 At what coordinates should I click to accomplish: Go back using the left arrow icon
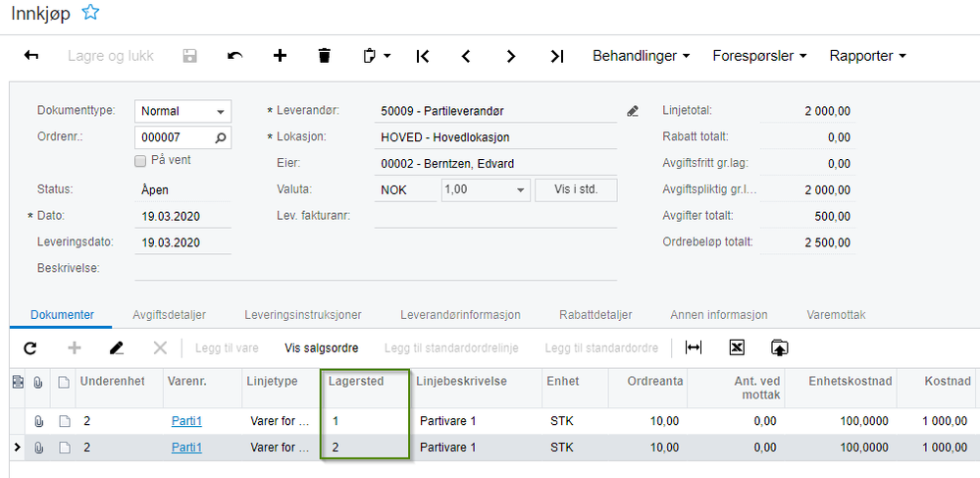click(31, 56)
